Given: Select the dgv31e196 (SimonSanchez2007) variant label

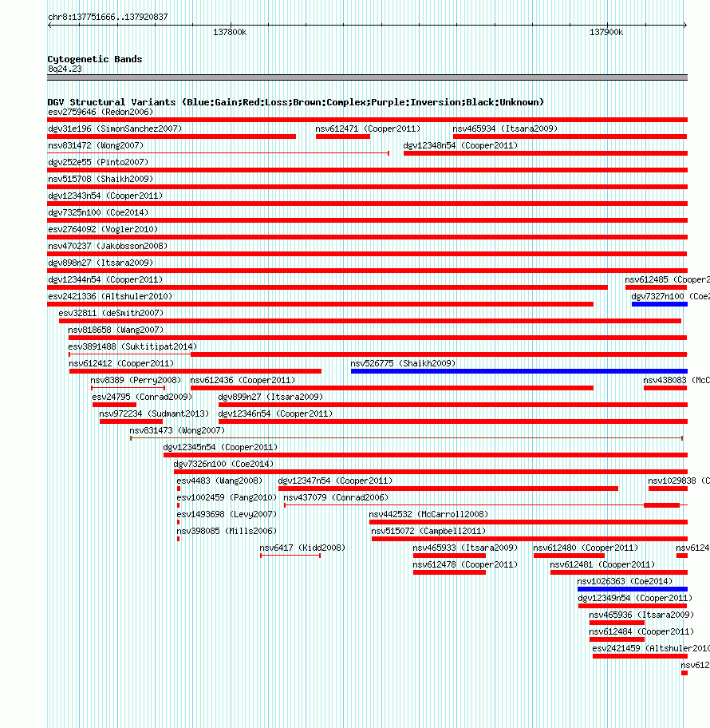Looking at the screenshot, I should (x=115, y=129).
